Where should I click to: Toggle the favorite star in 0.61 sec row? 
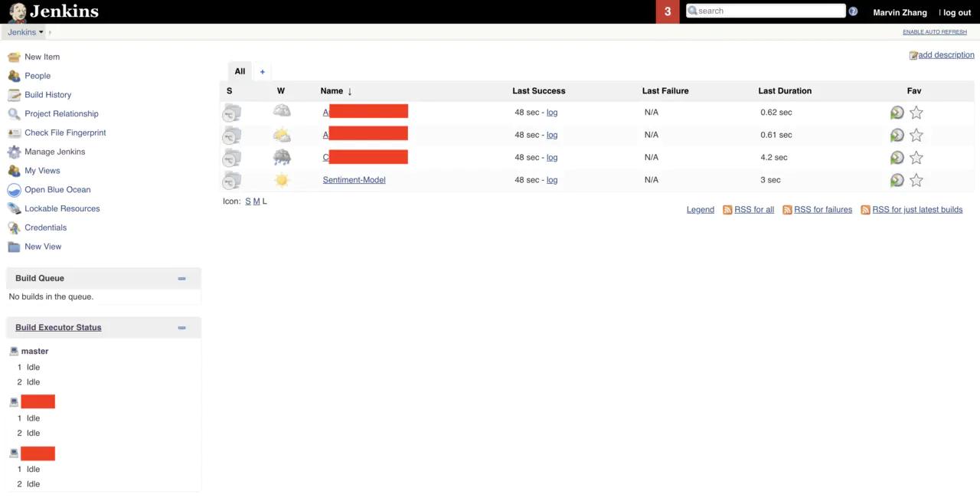click(x=916, y=135)
